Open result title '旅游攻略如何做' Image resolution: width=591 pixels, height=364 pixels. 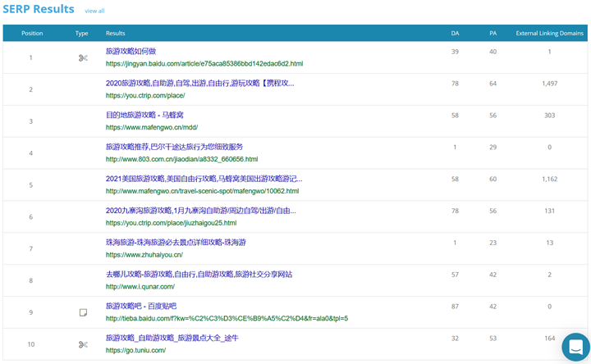[131, 51]
